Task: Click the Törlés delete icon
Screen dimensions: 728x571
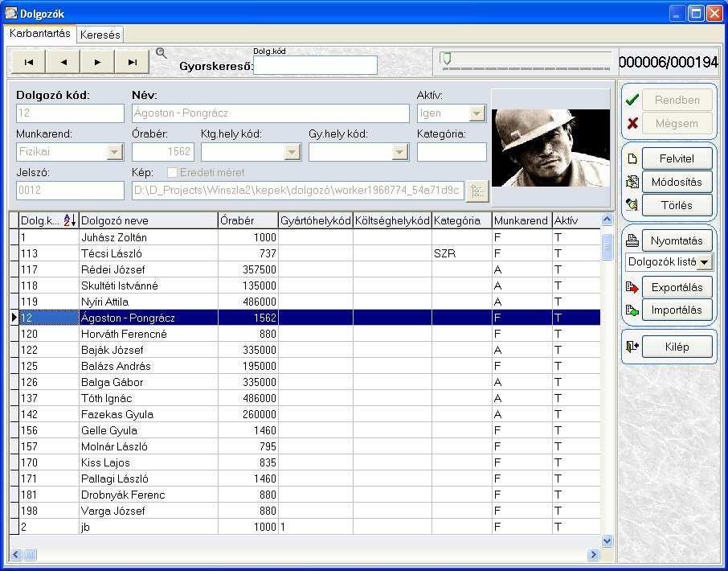Action: point(632,204)
